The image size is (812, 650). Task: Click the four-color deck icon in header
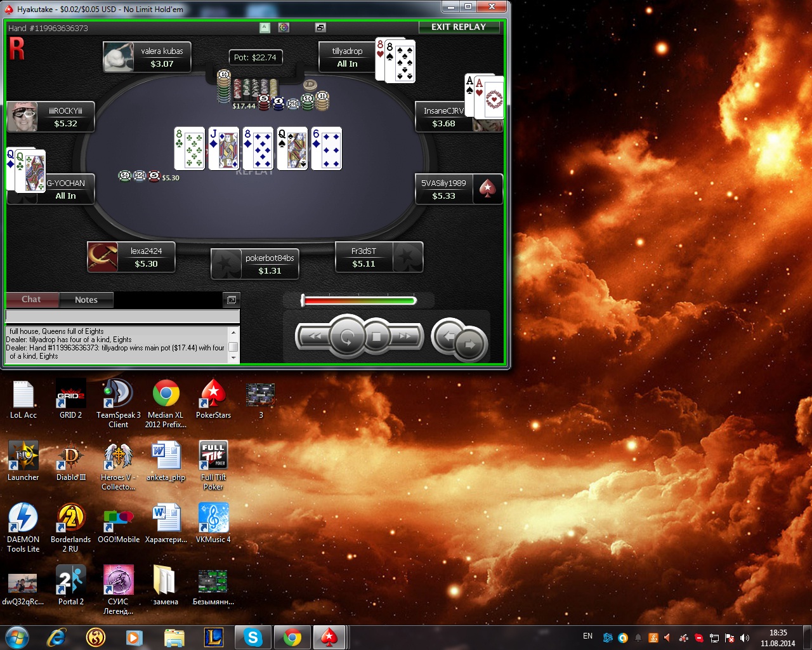click(x=284, y=27)
